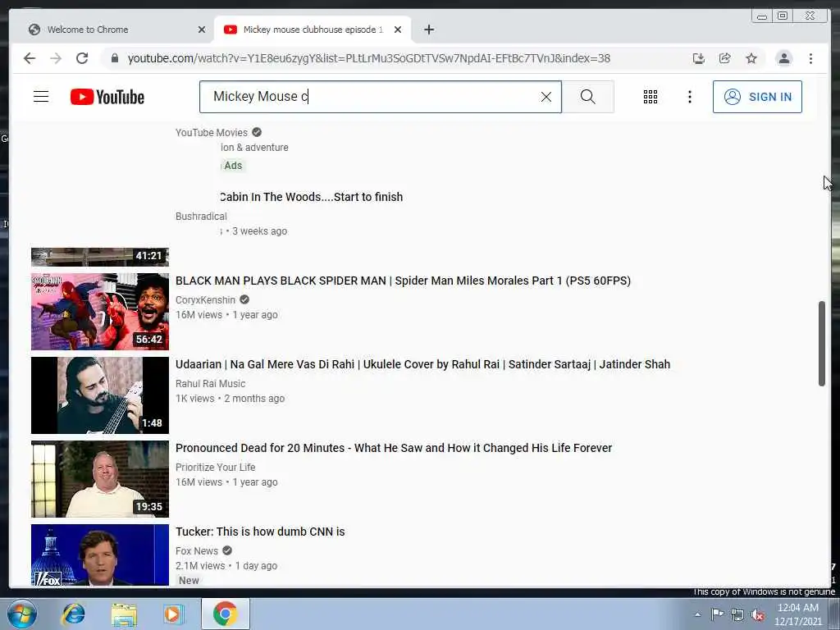This screenshot has width=840, height=630.
Task: Go back with Chrome's back arrow
Action: point(30,58)
